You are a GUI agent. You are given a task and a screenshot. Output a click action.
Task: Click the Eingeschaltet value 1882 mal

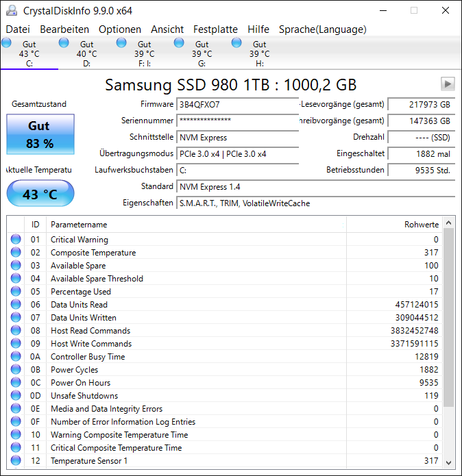tap(422, 154)
